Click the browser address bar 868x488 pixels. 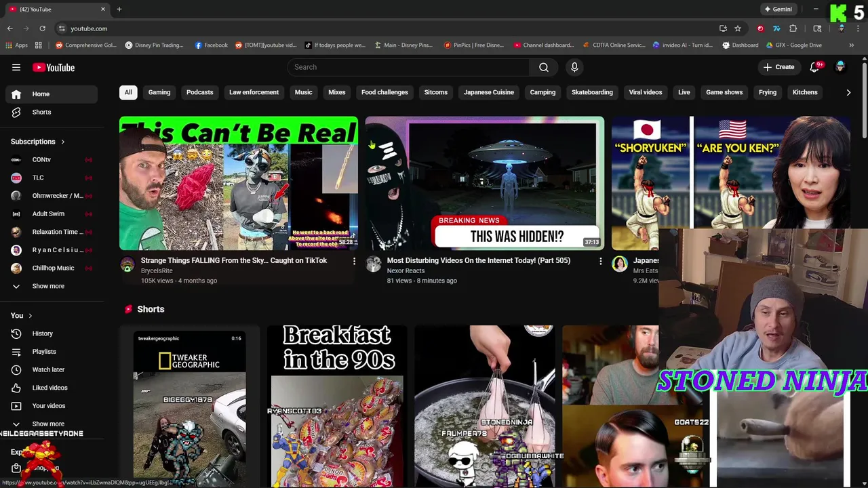click(387, 28)
